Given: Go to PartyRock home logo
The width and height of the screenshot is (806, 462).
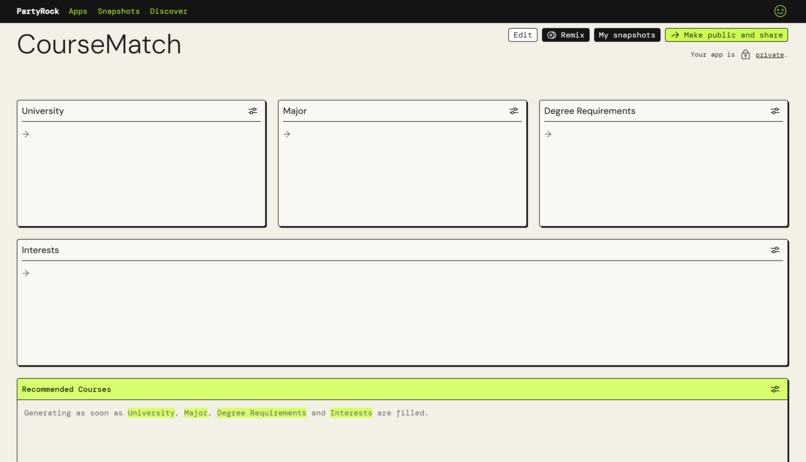Looking at the screenshot, I should pos(38,11).
